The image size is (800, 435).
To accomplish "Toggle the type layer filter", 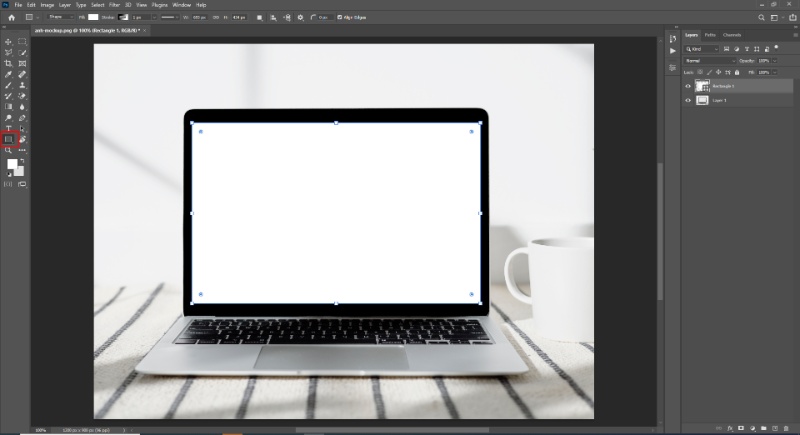I will [x=747, y=49].
